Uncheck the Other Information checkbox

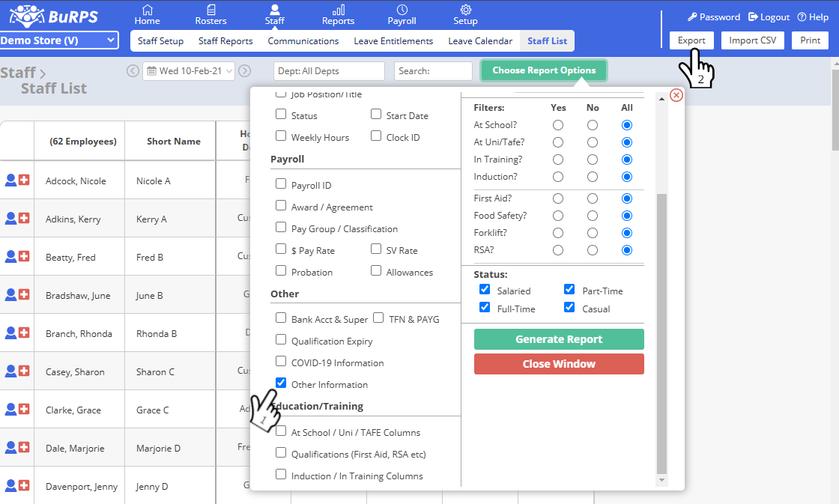tap(281, 383)
